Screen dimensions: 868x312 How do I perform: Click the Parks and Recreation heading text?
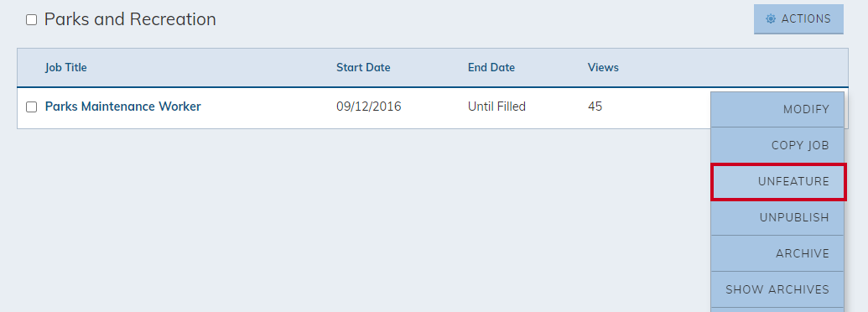[130, 19]
